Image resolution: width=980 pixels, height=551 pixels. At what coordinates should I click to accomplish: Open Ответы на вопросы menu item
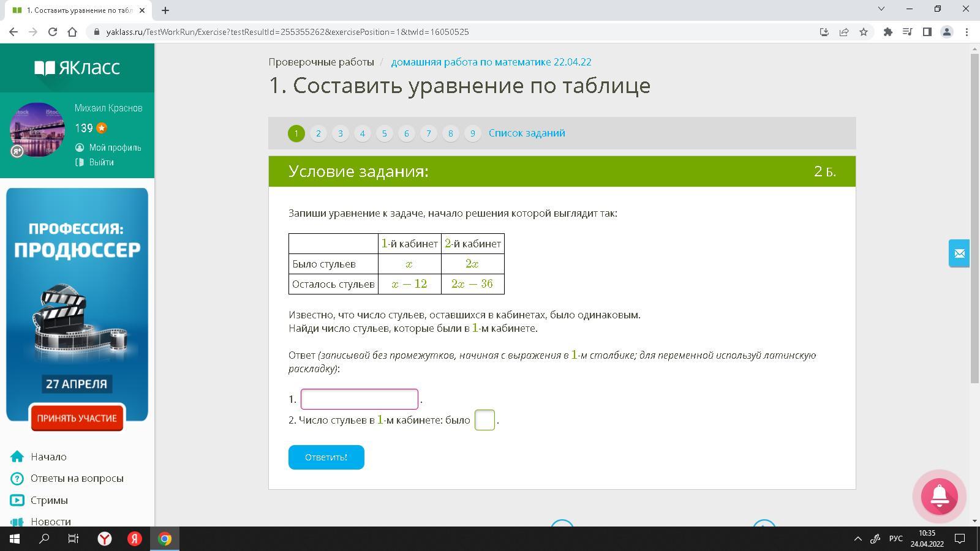click(77, 478)
